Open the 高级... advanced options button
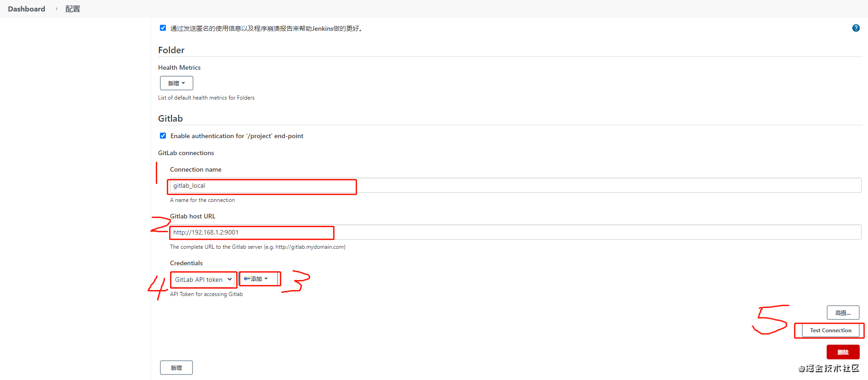The height and width of the screenshot is (380, 868). click(843, 313)
